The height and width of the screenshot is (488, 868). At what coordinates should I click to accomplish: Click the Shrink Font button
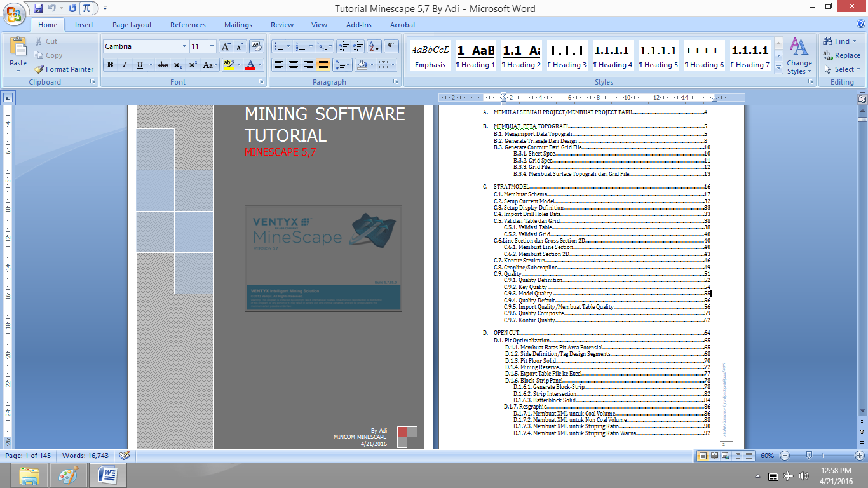[240, 46]
